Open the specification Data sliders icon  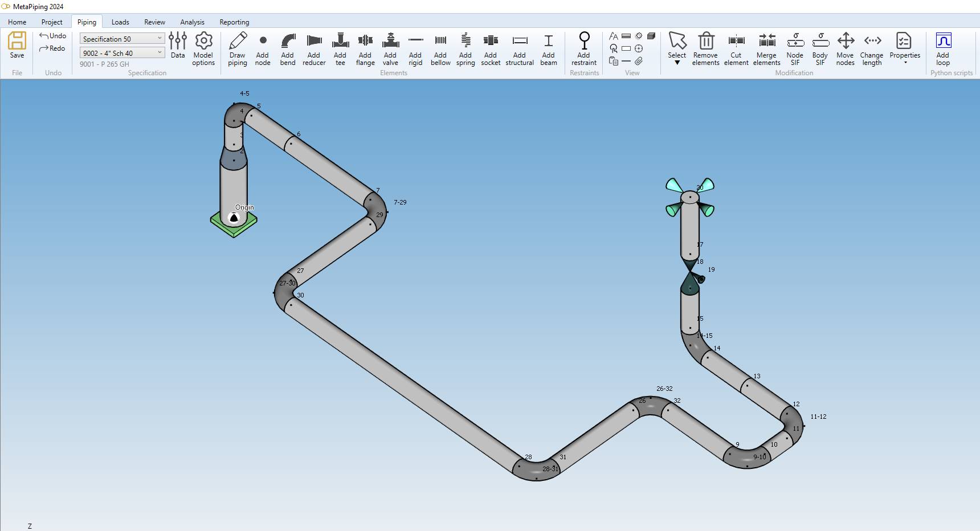click(178, 46)
